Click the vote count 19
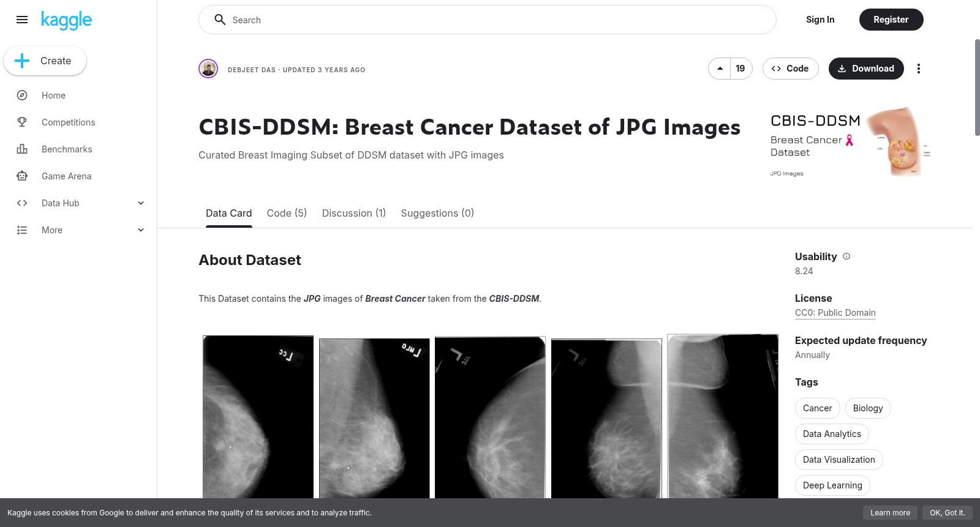980x527 pixels. [741, 69]
